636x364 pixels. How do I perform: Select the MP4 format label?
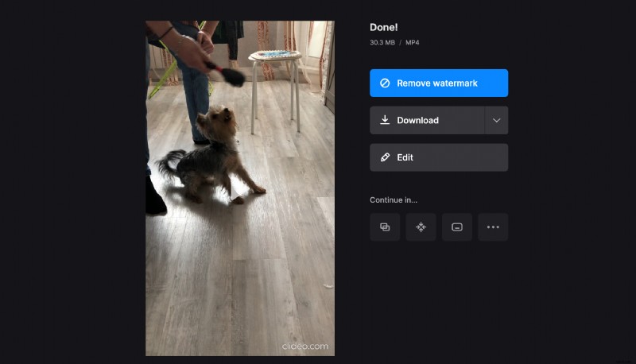[412, 42]
